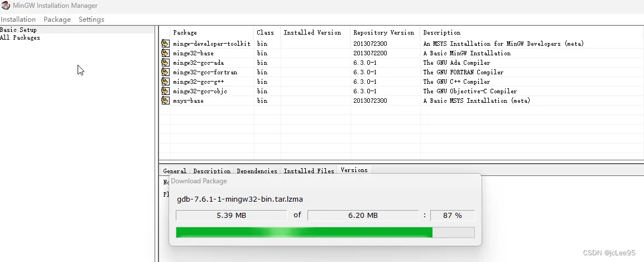This screenshot has height=262, width=644.
Task: Click the bin class cell of mingw32-gcc-fortran
Action: coord(262,72)
